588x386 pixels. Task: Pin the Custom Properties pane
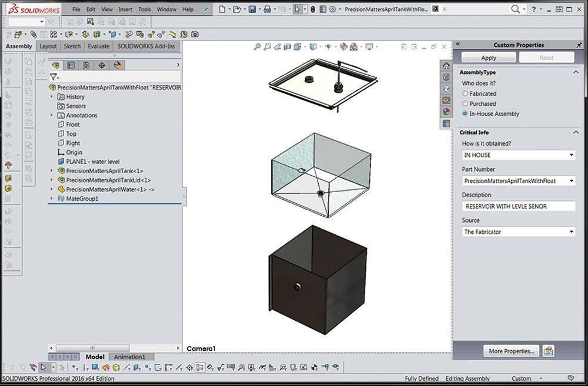point(580,45)
